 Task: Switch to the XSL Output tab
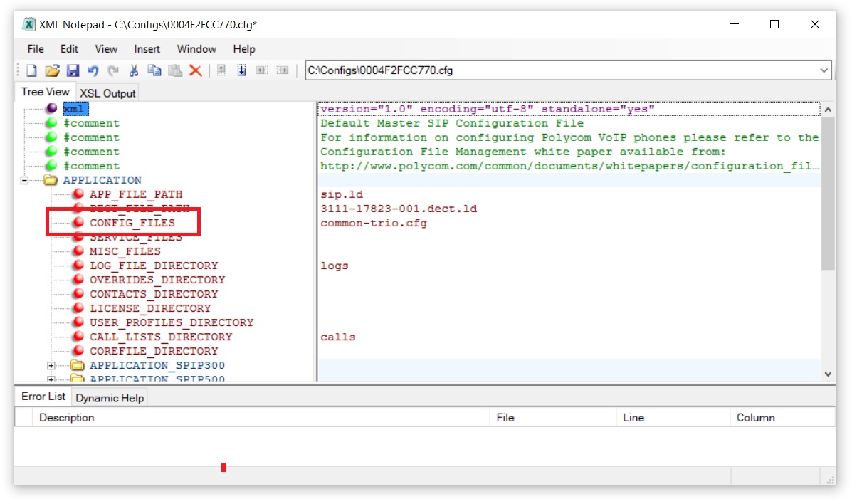(107, 93)
